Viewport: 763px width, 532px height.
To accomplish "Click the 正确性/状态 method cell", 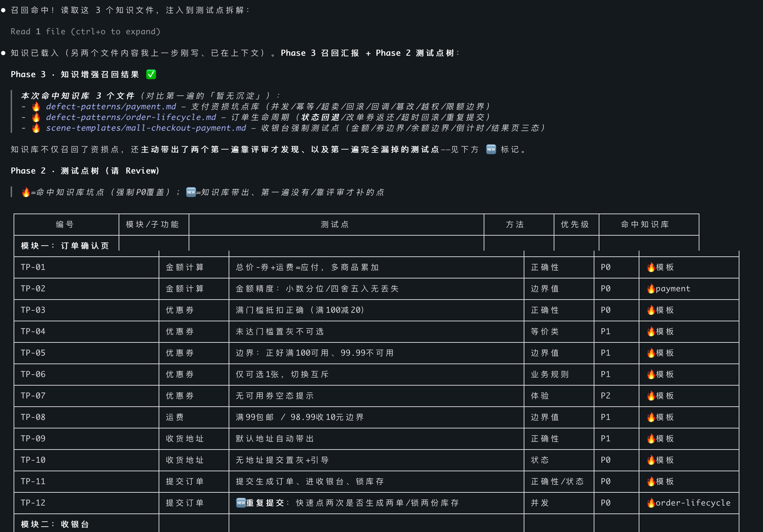I will pyautogui.click(x=559, y=481).
